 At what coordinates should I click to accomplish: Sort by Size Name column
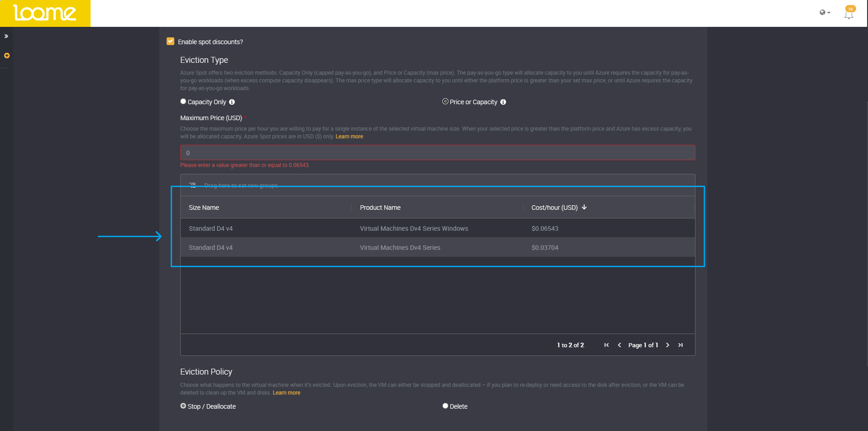pos(204,208)
